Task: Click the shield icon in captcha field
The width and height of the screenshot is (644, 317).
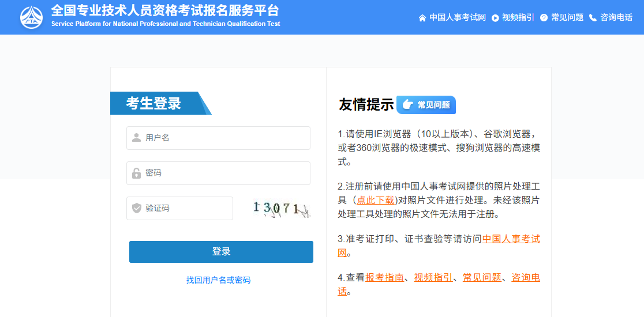Action: tap(136, 208)
